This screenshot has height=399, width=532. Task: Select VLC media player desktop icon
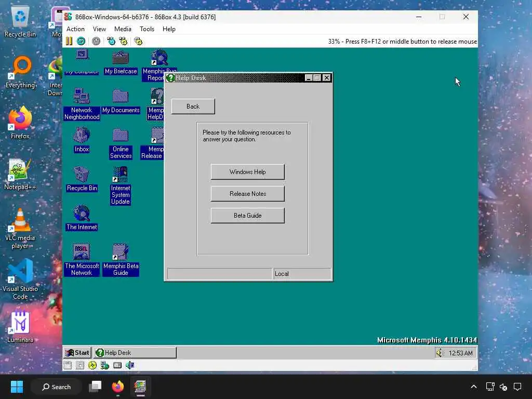pos(20,229)
